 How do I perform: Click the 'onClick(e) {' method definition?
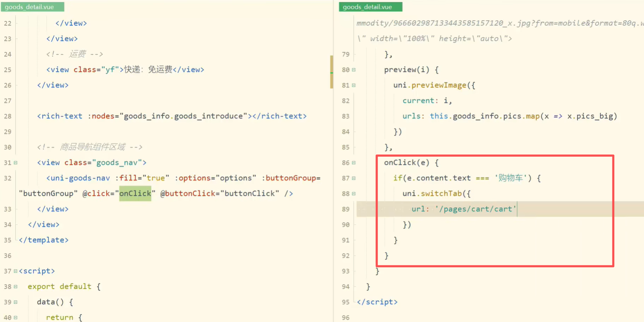point(411,163)
